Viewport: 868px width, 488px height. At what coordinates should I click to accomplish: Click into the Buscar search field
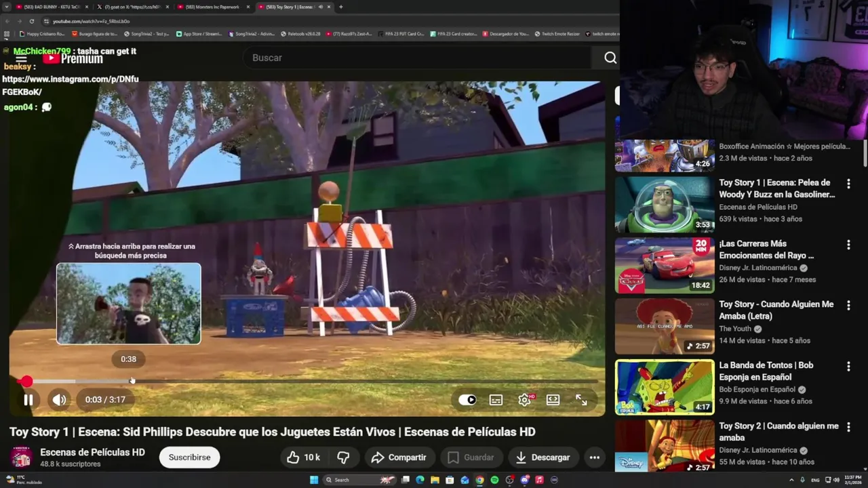tap(417, 58)
